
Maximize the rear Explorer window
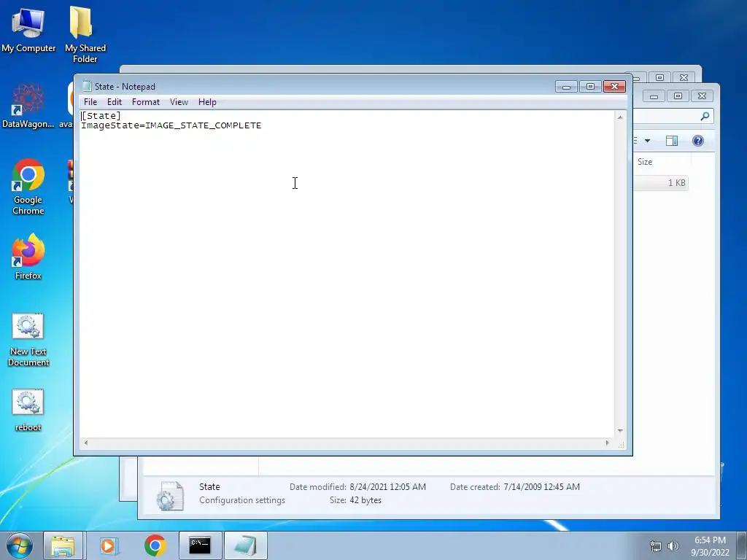coord(659,77)
